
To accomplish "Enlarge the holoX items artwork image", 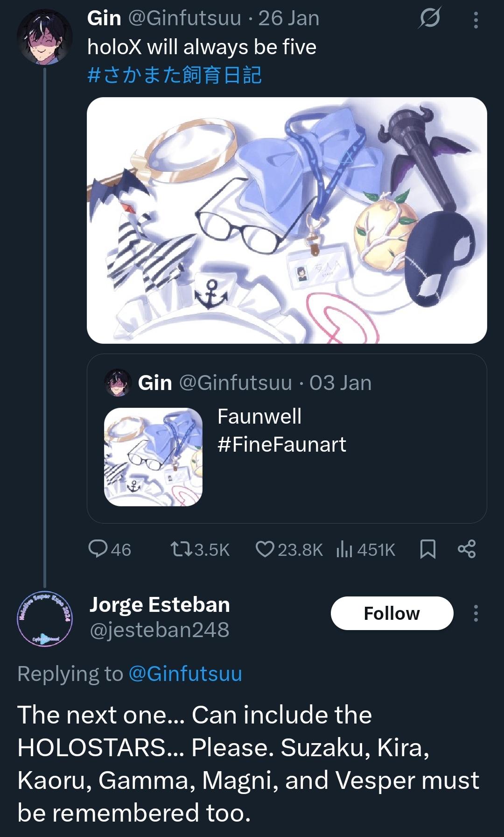I will [x=287, y=220].
